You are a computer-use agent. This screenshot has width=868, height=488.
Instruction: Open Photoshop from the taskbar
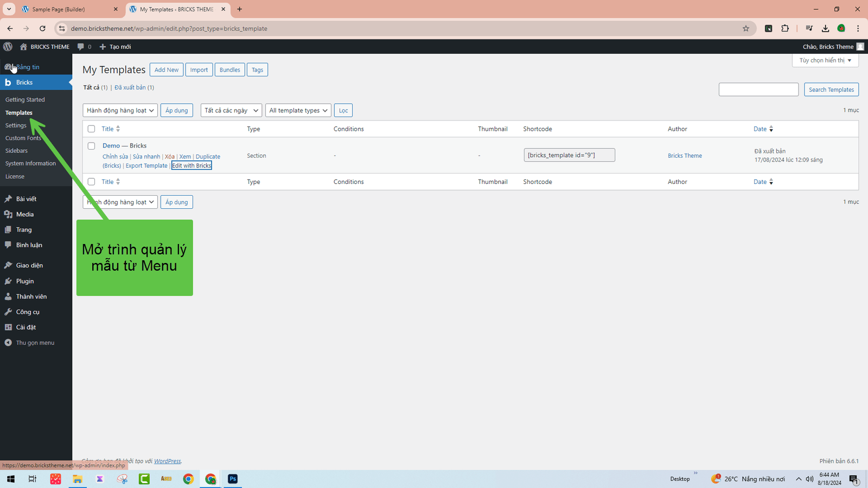(233, 479)
